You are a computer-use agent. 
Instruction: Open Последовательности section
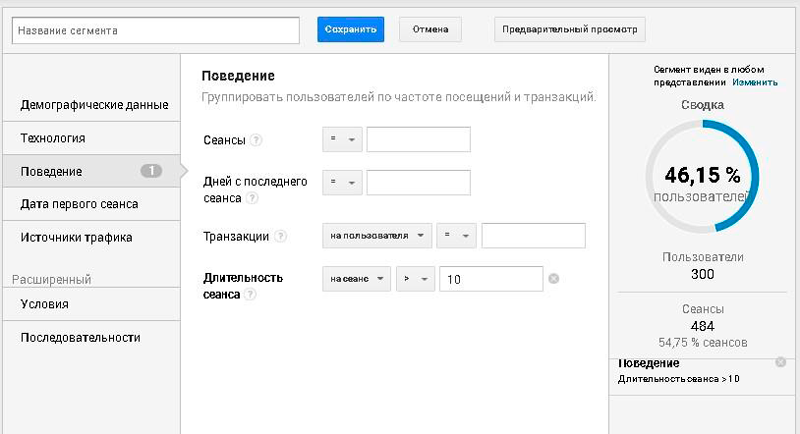point(92,338)
